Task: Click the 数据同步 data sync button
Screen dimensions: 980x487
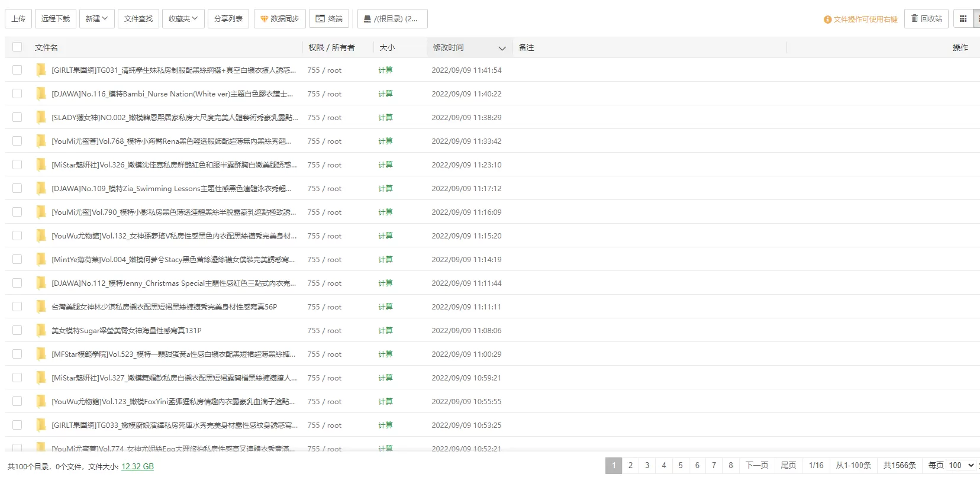Action: coord(280,19)
